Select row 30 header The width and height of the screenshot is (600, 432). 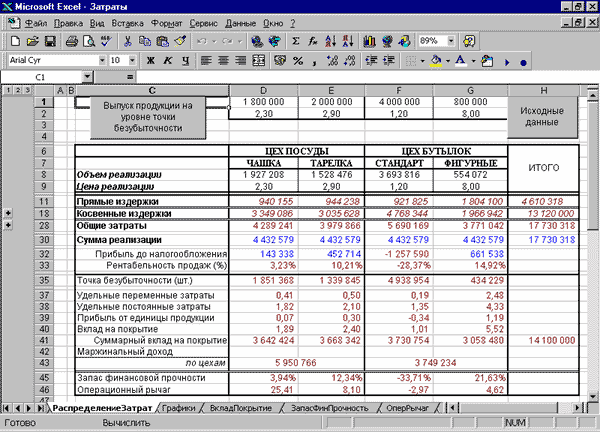(44, 240)
